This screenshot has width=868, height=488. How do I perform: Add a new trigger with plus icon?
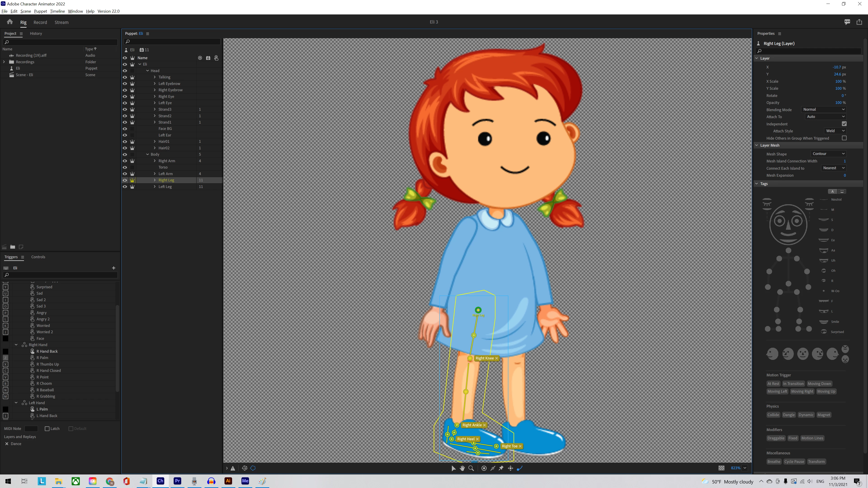pyautogui.click(x=113, y=268)
